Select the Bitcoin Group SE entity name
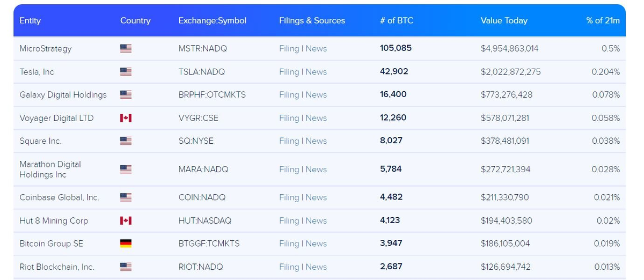 (52, 244)
